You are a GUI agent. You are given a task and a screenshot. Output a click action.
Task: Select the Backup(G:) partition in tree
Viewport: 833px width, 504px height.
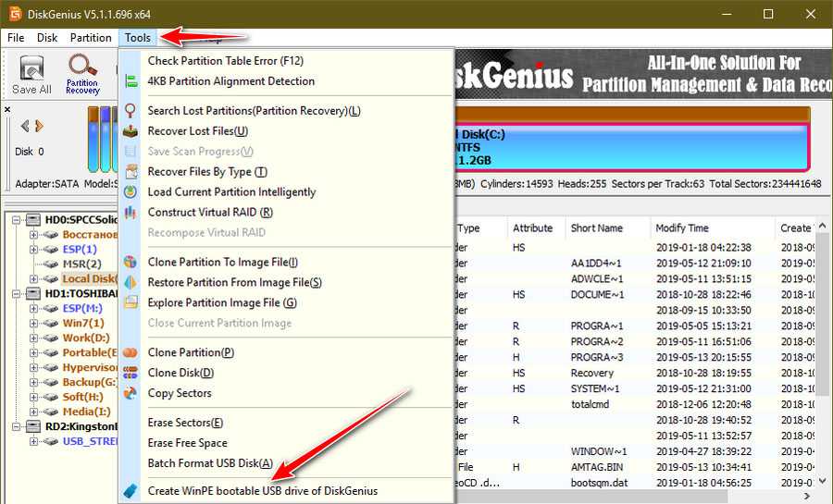[x=89, y=382]
